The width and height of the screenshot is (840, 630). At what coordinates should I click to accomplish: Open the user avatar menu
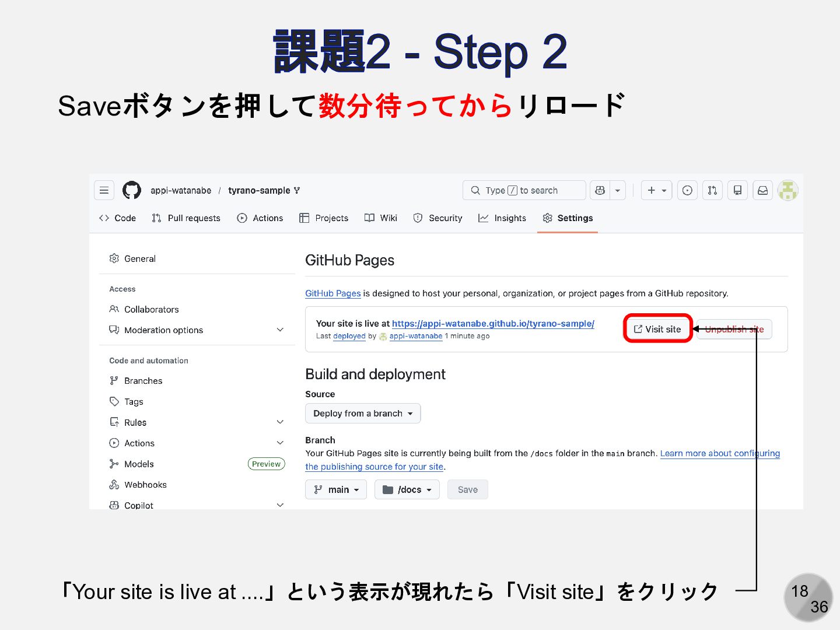788,190
